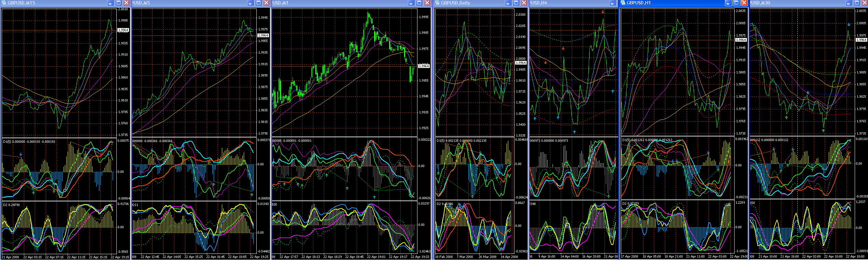Click the 1.9964 price label in H1 chart
The height and width of the screenshot is (260, 868).
741,40
